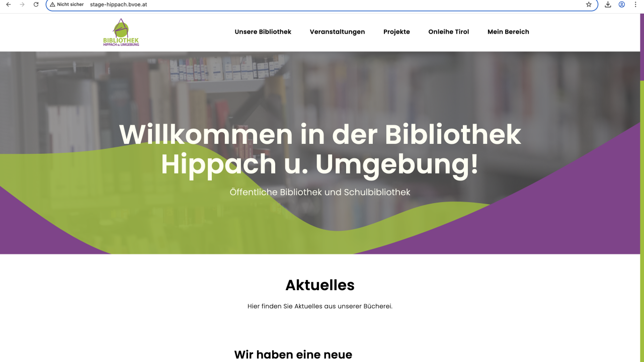Screen dimensions: 644x362
Task: Open the Unsere Bibliothek menu
Action: pos(263,32)
